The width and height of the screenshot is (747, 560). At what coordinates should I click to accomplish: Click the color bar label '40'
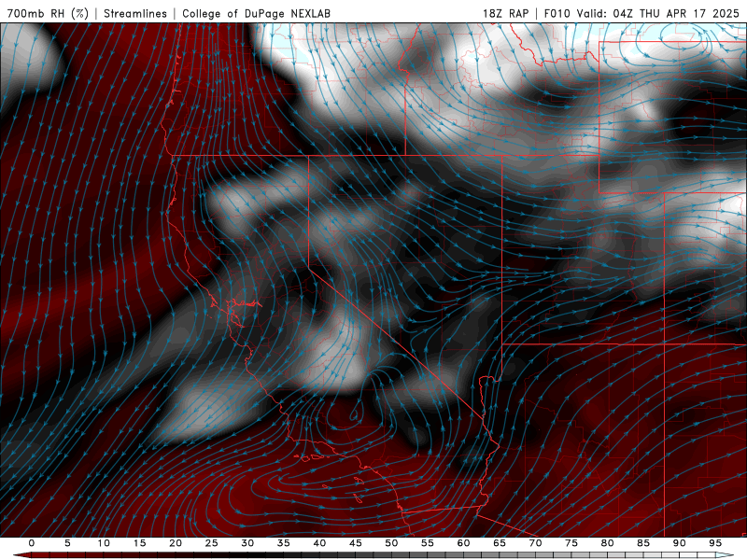pyautogui.click(x=319, y=543)
